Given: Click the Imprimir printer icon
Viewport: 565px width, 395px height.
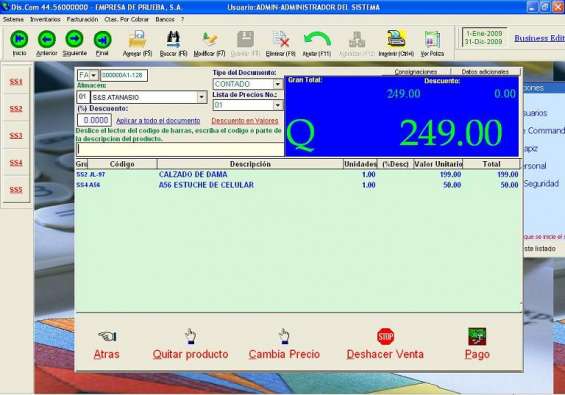Looking at the screenshot, I should point(396,39).
